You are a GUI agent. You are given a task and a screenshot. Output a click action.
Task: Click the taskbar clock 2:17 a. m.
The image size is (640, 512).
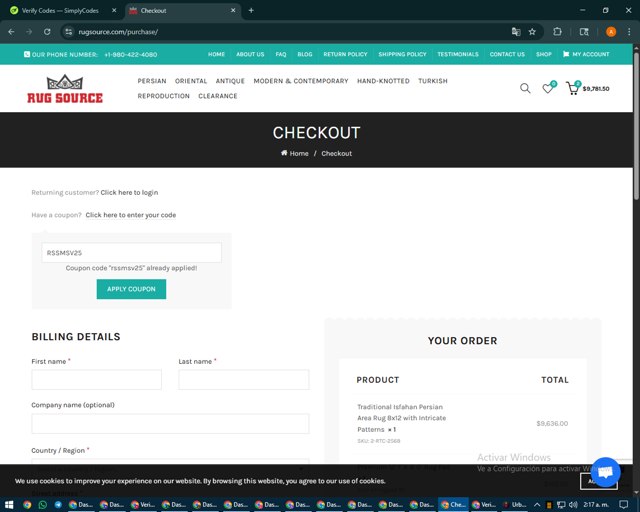[x=596, y=505]
